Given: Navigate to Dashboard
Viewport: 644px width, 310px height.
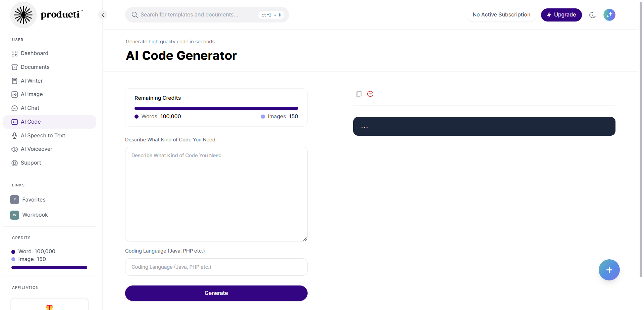Looking at the screenshot, I should click(34, 53).
